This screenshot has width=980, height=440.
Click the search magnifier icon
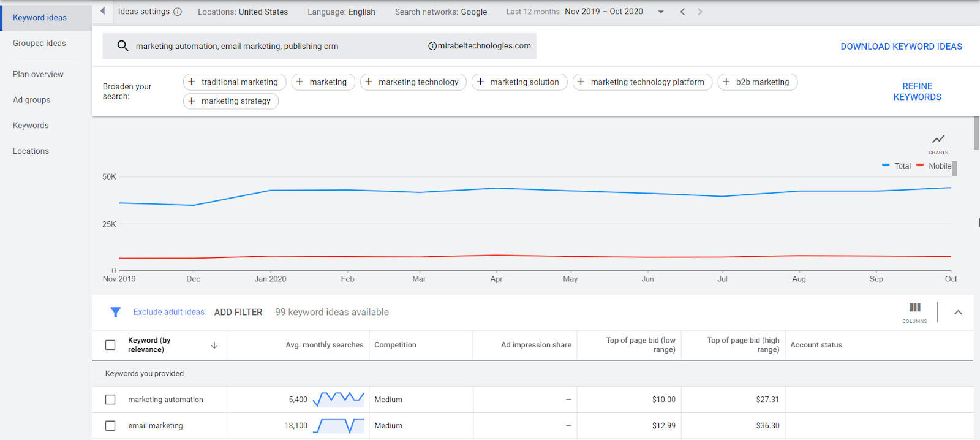pos(123,46)
